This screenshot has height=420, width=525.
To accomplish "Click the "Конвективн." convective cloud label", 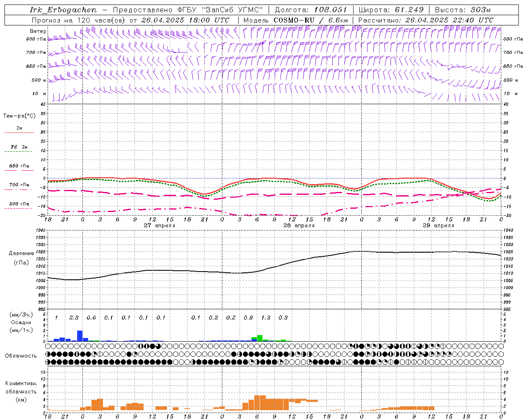I will click(x=21, y=383).
